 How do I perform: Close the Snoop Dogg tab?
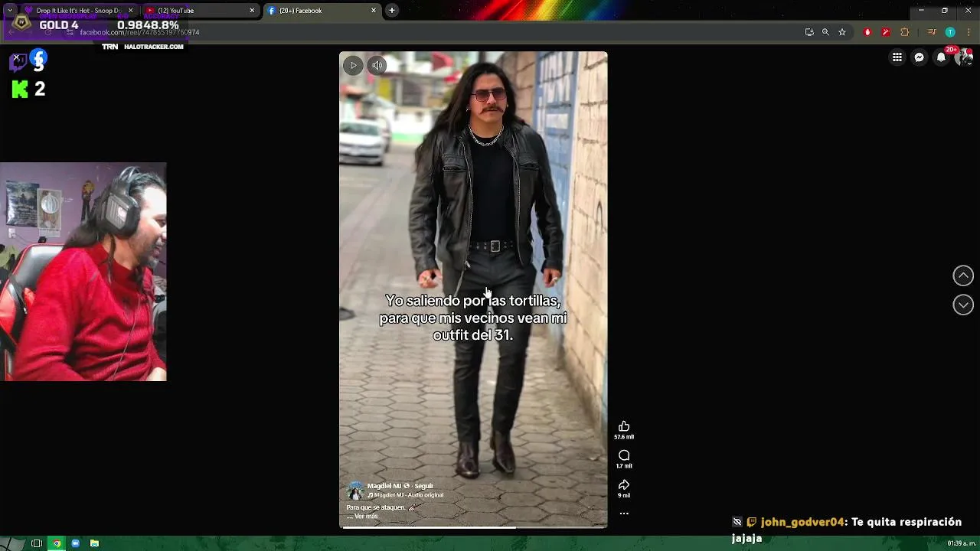(x=130, y=11)
